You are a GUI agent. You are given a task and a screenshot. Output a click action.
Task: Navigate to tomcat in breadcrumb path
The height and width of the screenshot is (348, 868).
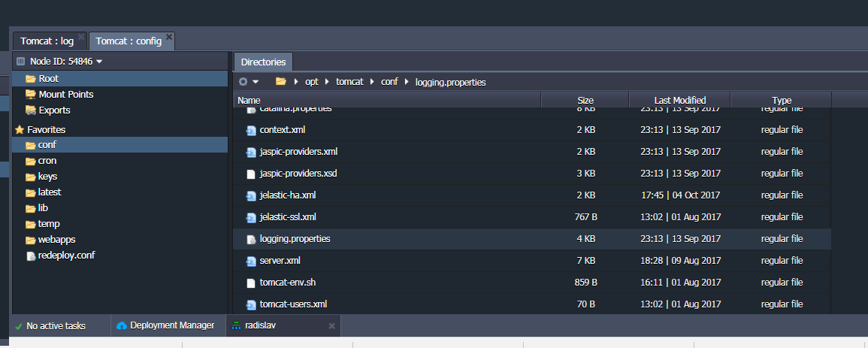(350, 82)
